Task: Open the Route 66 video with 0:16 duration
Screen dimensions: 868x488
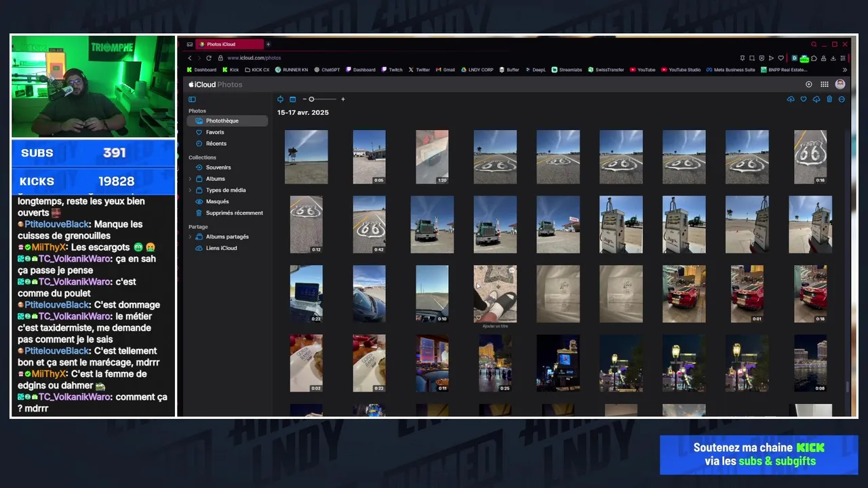Action: pyautogui.click(x=810, y=157)
